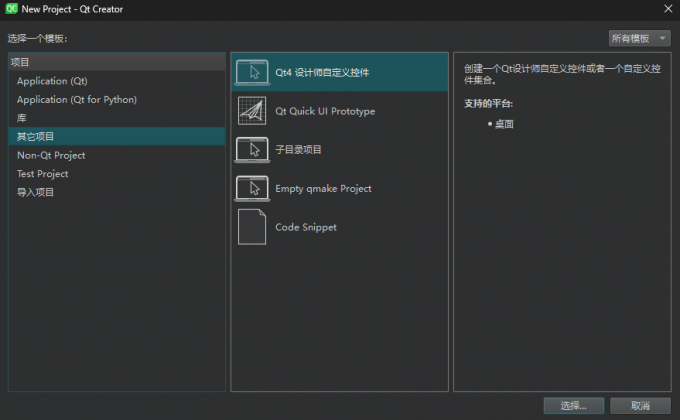
Task: Click the 选择... button
Action: tap(574, 406)
